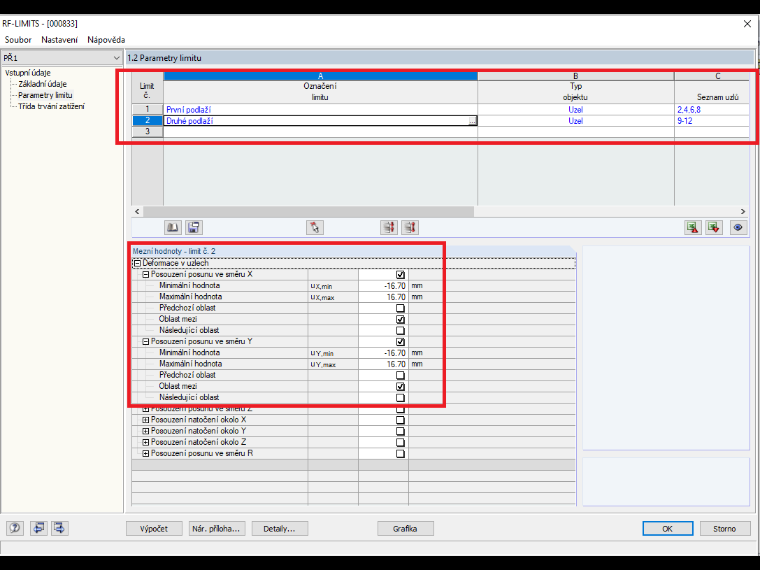This screenshot has width=760, height=570.
Task: Collapse the Deformace v uzlech group
Action: [138, 263]
